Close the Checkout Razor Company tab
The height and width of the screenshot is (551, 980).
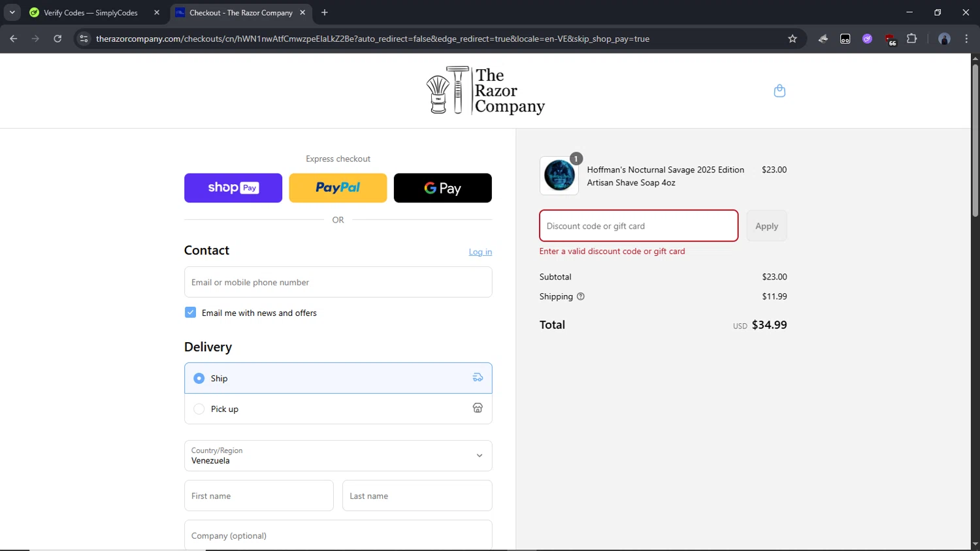[x=302, y=12]
